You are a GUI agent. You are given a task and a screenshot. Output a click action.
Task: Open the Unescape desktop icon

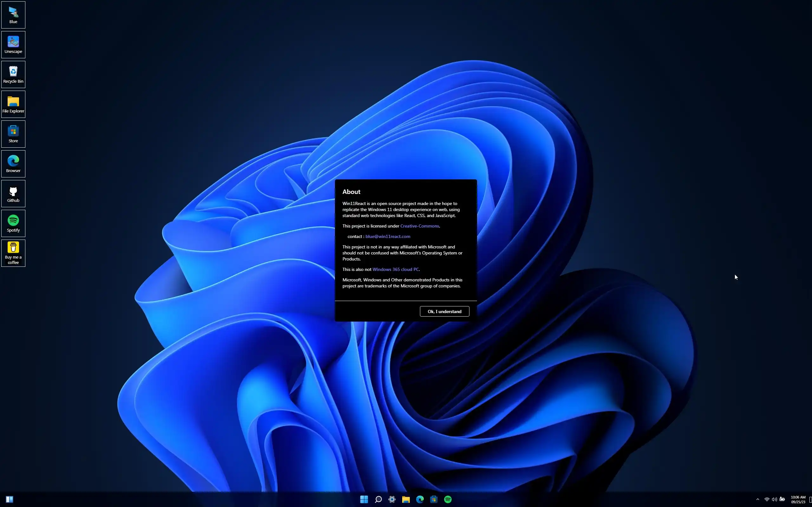[x=13, y=44]
